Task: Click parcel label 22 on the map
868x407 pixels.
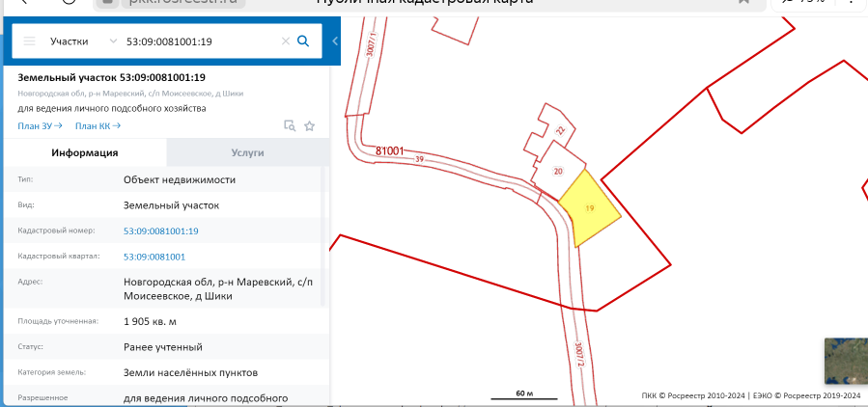Action: click(560, 130)
